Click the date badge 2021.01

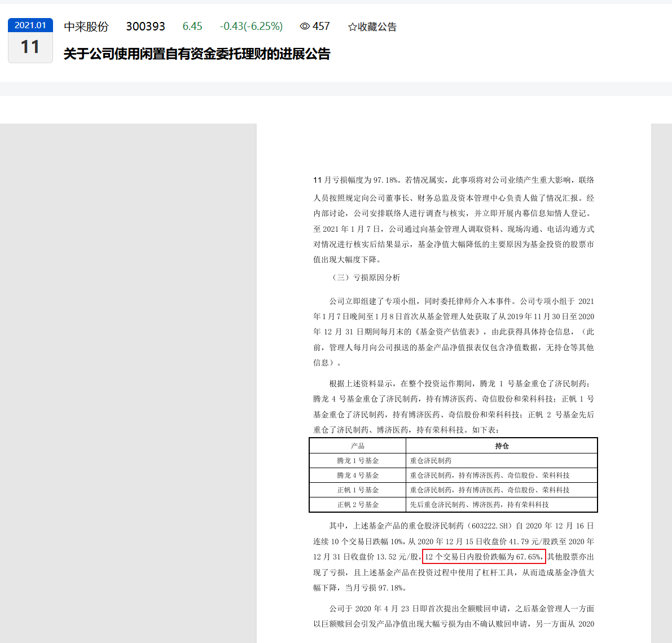(x=30, y=25)
